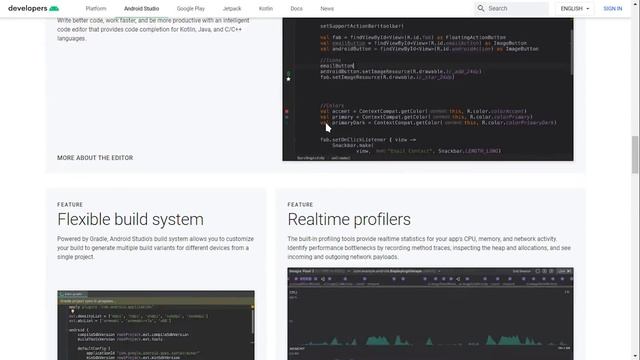Click the search magnifier icon
Image resolution: width=640 pixels, height=360 pixels.
[x=481, y=8]
